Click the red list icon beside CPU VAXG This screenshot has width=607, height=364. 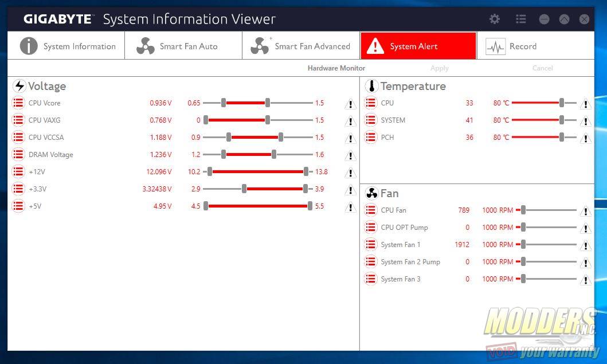pyautogui.click(x=18, y=120)
